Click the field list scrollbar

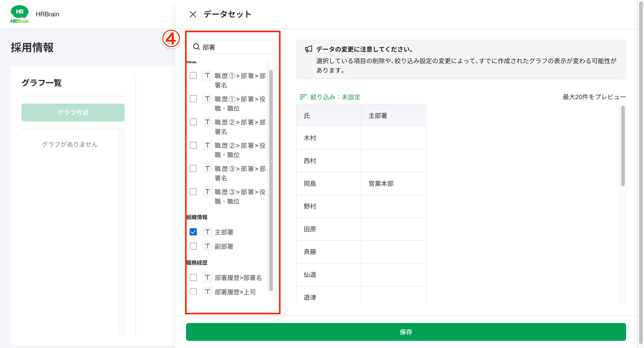pyautogui.click(x=271, y=175)
